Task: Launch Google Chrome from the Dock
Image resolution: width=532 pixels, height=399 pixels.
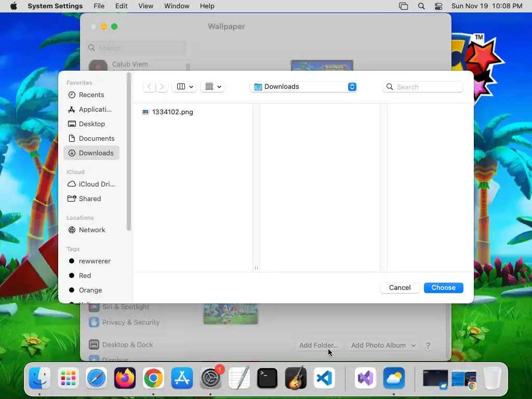Action: pos(153,378)
